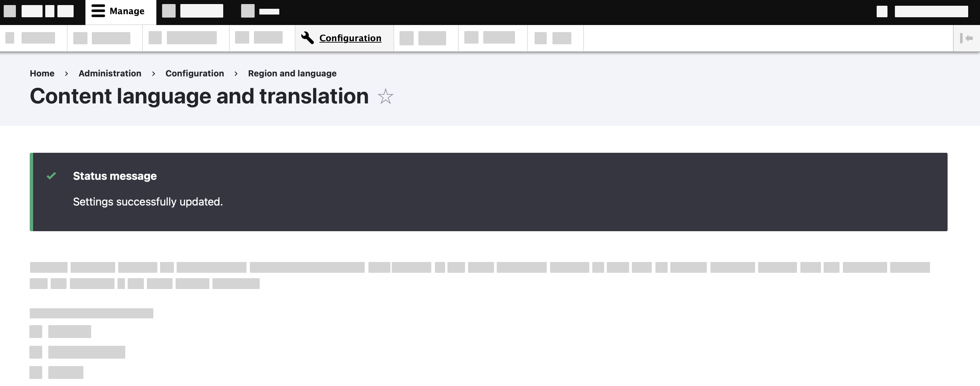
Task: Click the status message green checkmark icon
Action: [x=51, y=176]
